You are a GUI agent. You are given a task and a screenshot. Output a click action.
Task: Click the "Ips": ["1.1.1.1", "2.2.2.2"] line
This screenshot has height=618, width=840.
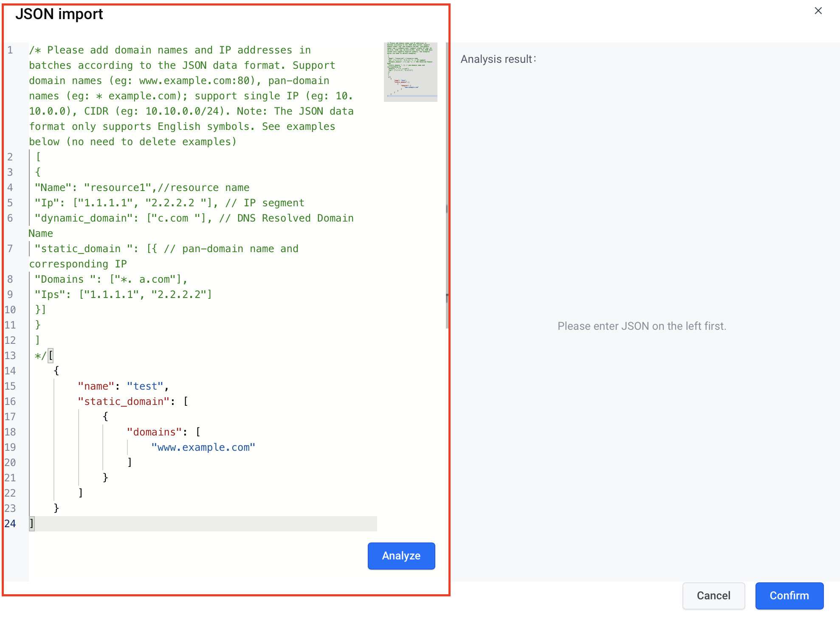pos(123,294)
